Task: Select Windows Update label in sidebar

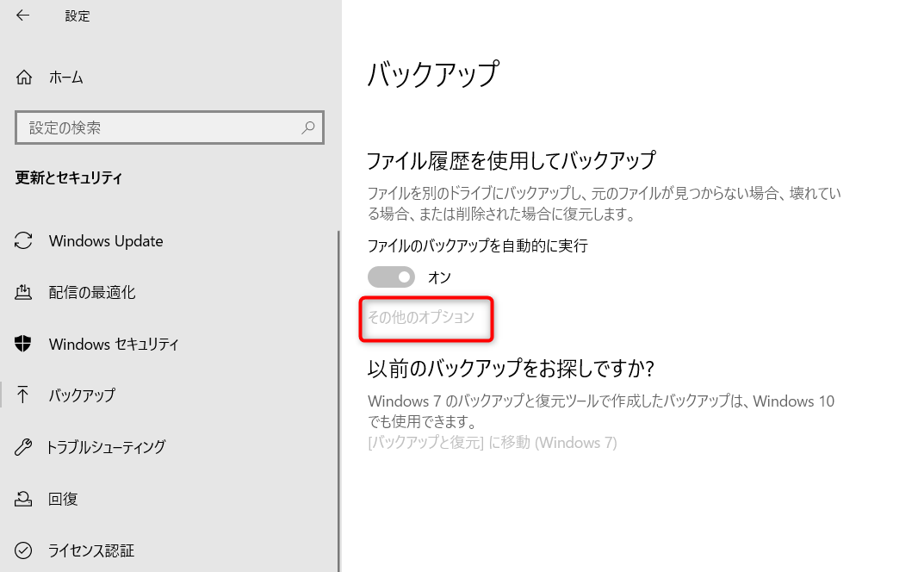Action: click(106, 240)
